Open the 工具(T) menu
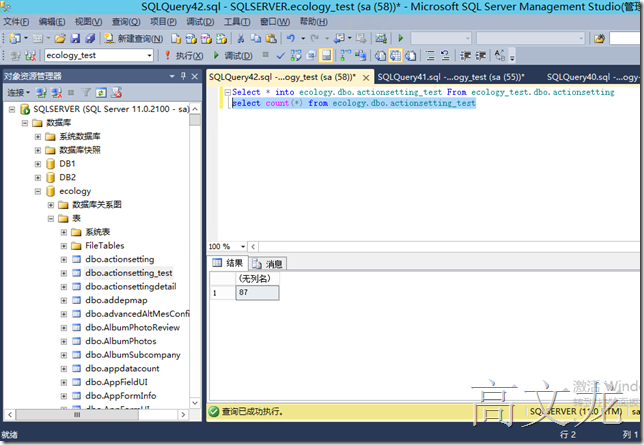Image resolution: width=644 pixels, height=445 pixels. (x=237, y=21)
